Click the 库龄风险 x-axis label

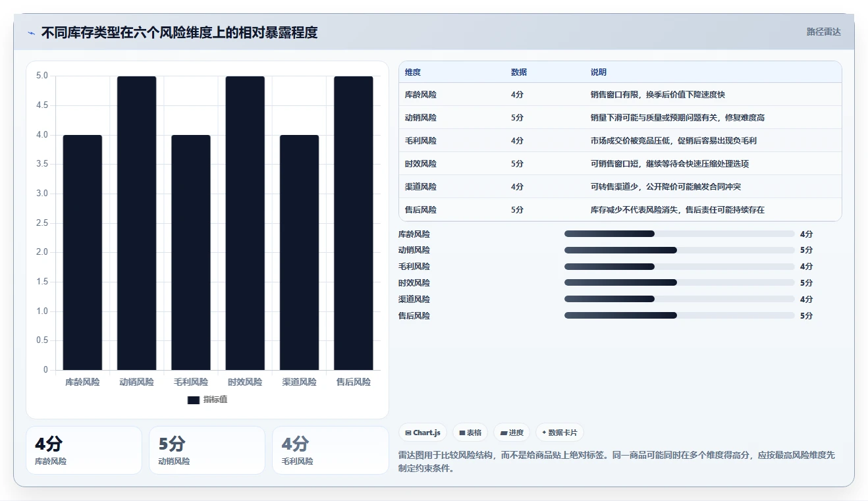(82, 382)
